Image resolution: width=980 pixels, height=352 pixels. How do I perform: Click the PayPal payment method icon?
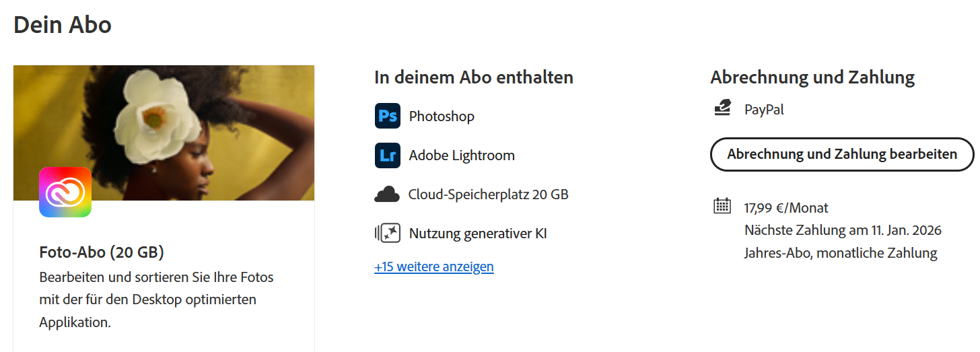pos(722,108)
